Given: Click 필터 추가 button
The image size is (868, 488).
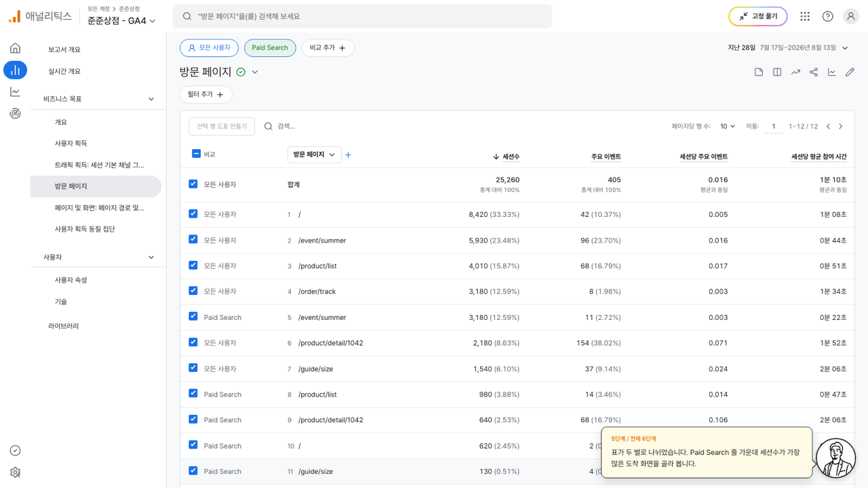Looking at the screenshot, I should click(x=206, y=95).
